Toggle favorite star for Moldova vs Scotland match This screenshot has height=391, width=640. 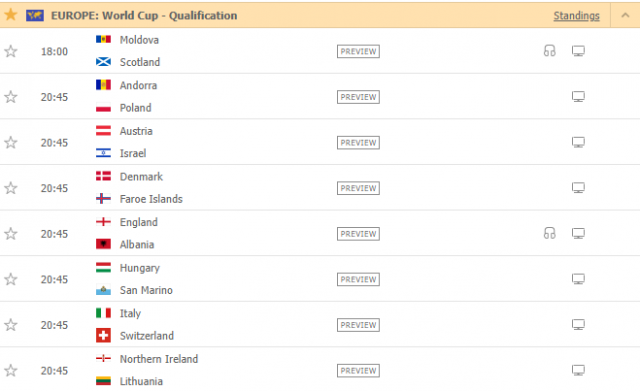point(11,51)
